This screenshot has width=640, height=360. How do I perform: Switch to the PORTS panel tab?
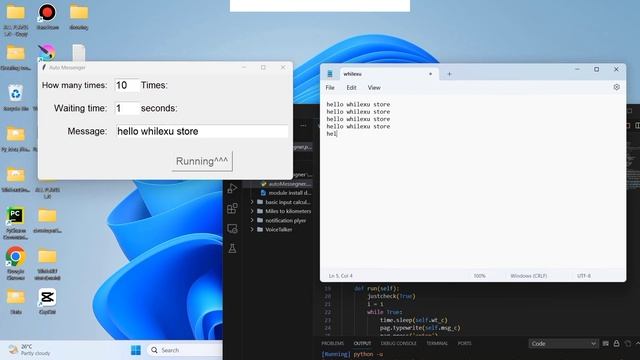click(464, 343)
